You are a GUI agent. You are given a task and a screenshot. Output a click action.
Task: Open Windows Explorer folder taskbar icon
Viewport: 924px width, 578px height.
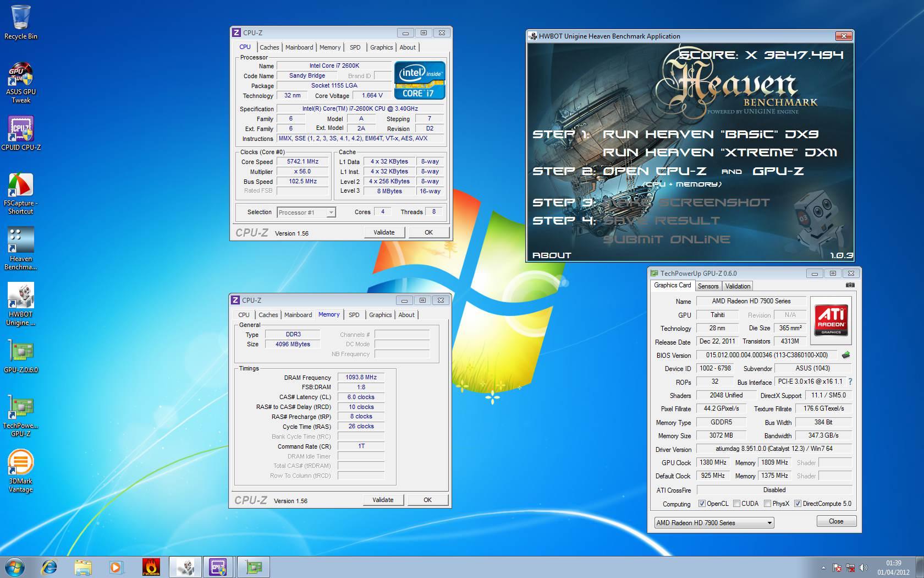(x=83, y=566)
